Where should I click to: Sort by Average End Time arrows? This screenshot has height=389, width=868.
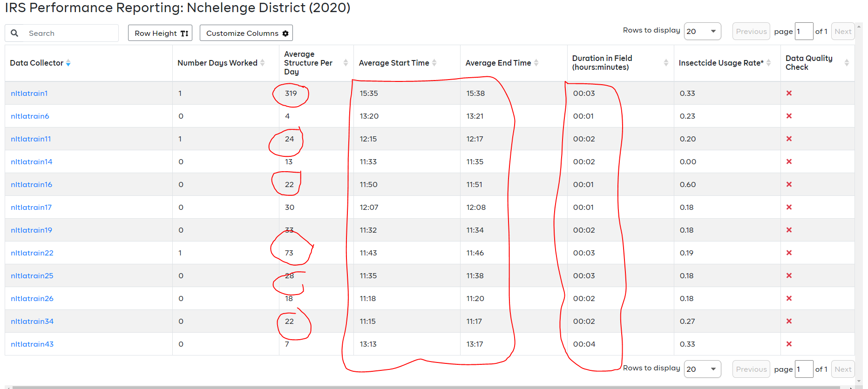point(536,63)
